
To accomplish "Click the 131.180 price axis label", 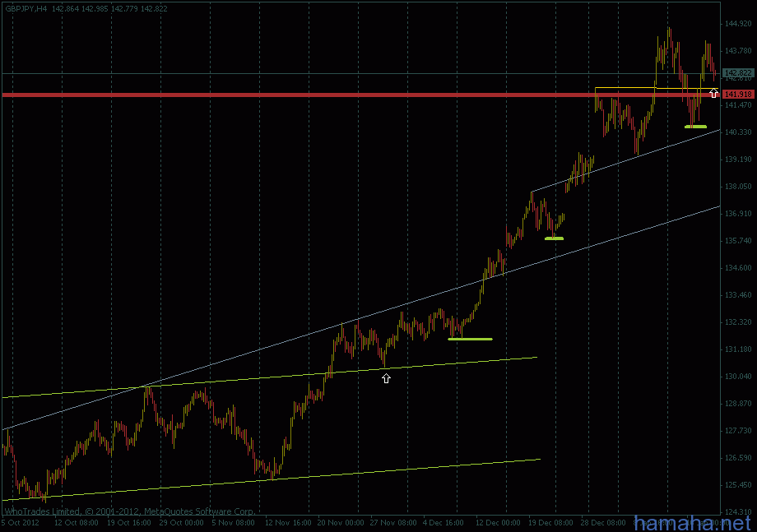I will click(x=738, y=349).
